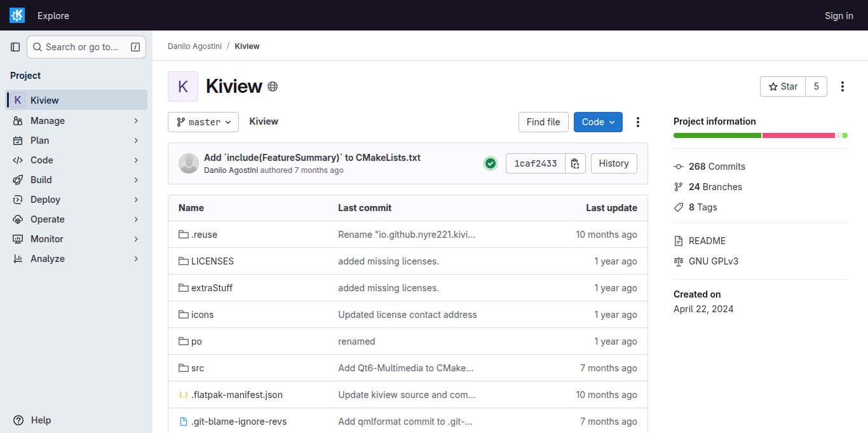Open the Sign in link
The height and width of the screenshot is (433, 868).
pyautogui.click(x=839, y=15)
